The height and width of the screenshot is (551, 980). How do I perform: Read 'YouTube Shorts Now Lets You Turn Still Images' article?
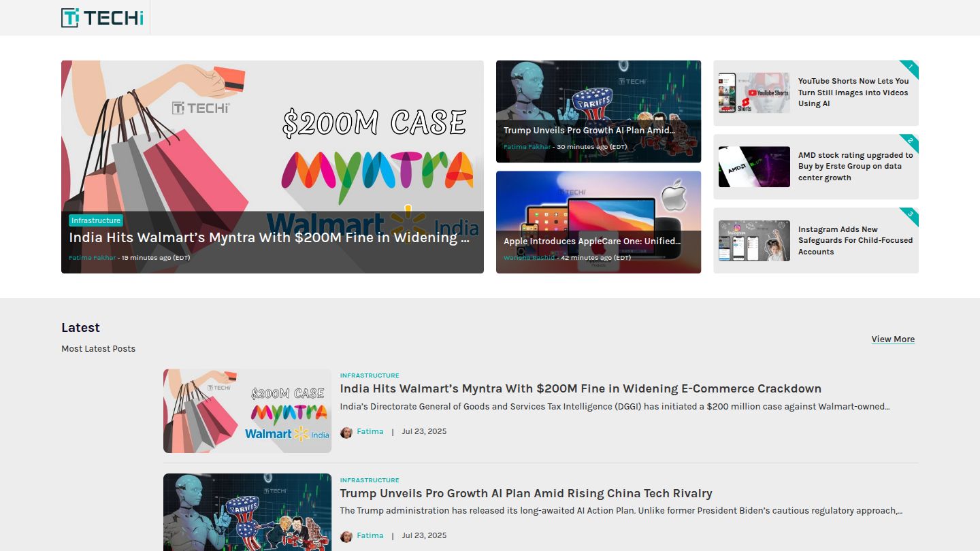pyautogui.click(x=853, y=93)
